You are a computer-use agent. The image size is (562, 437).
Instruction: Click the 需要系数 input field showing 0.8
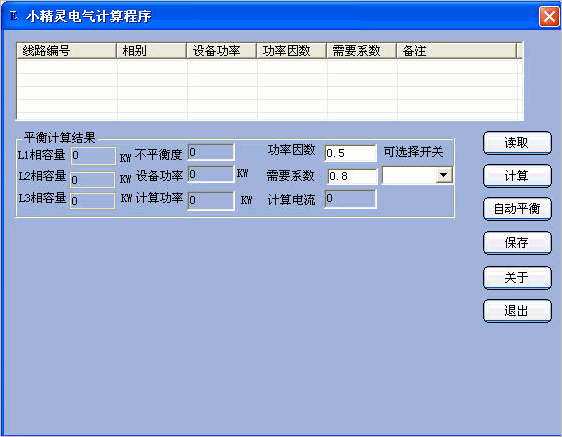[x=352, y=176]
